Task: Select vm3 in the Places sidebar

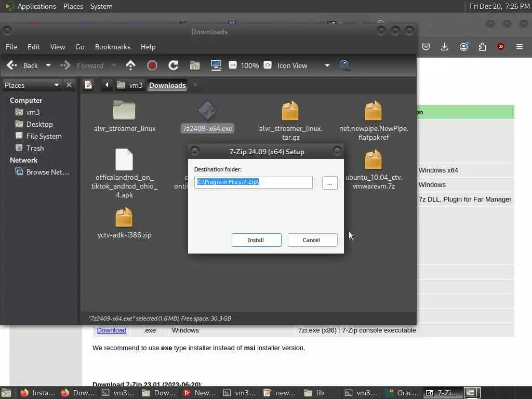Action: tap(28, 112)
